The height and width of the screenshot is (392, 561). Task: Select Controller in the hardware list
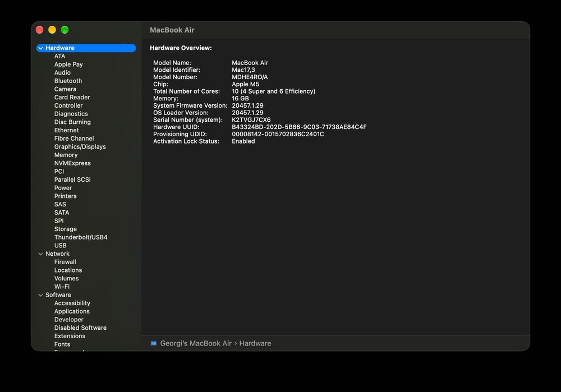68,105
